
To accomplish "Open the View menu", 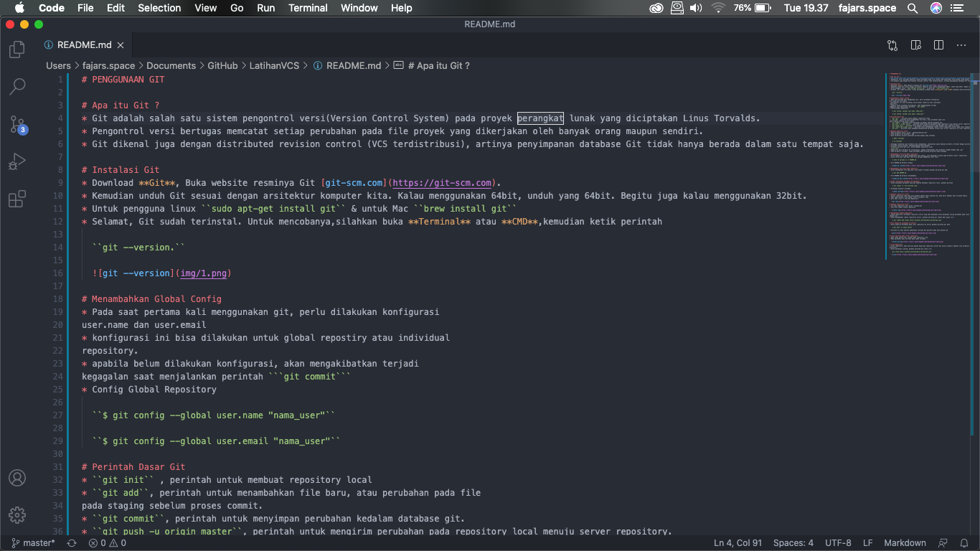I will (x=206, y=8).
